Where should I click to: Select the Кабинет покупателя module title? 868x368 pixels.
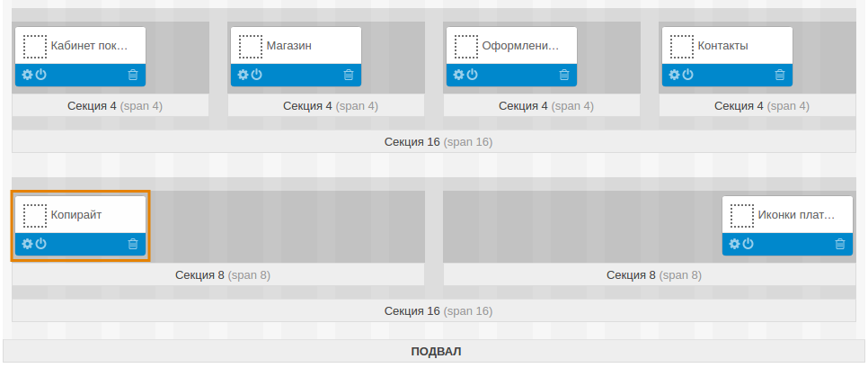tap(89, 45)
